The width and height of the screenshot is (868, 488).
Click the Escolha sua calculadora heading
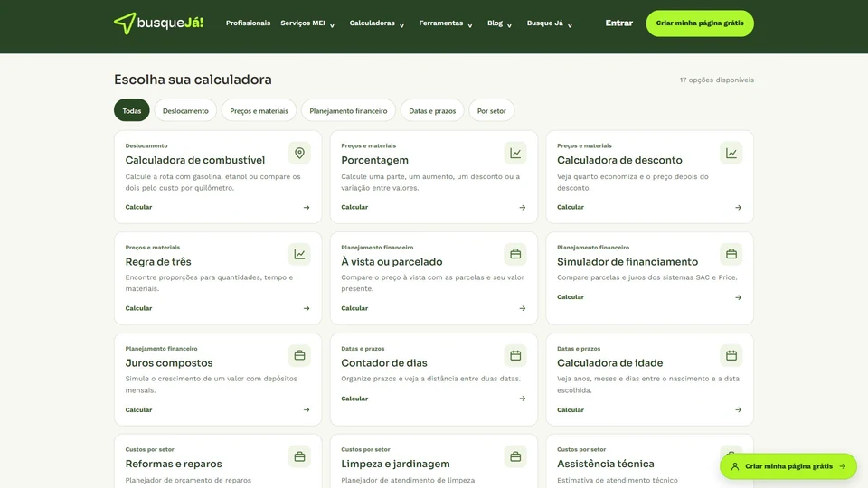pyautogui.click(x=193, y=80)
